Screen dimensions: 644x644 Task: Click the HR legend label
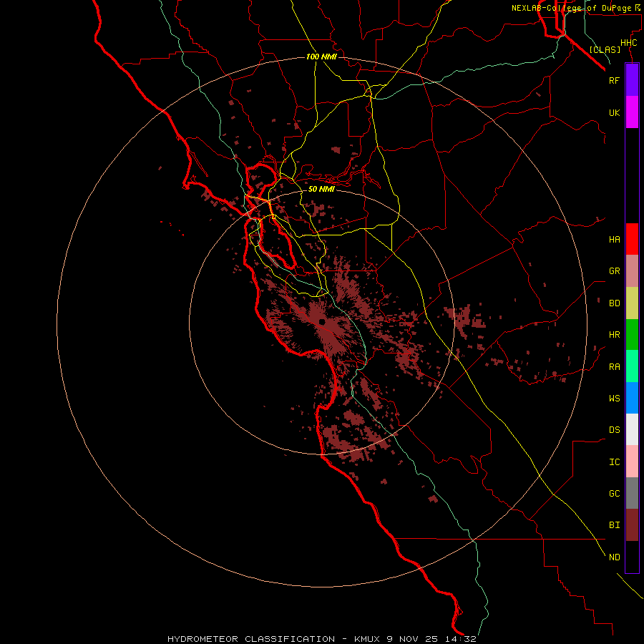tap(614, 335)
